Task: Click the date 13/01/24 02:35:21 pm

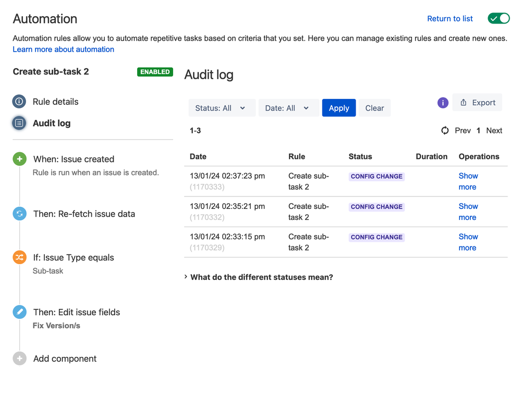Action: 227,206
